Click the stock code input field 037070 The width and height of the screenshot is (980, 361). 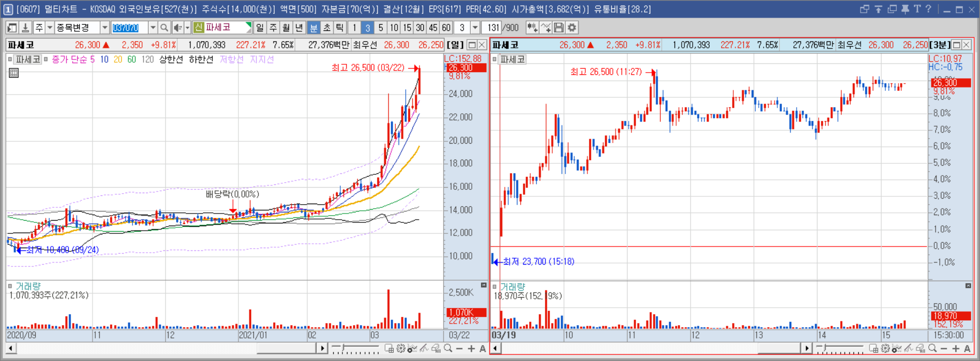[x=129, y=28]
